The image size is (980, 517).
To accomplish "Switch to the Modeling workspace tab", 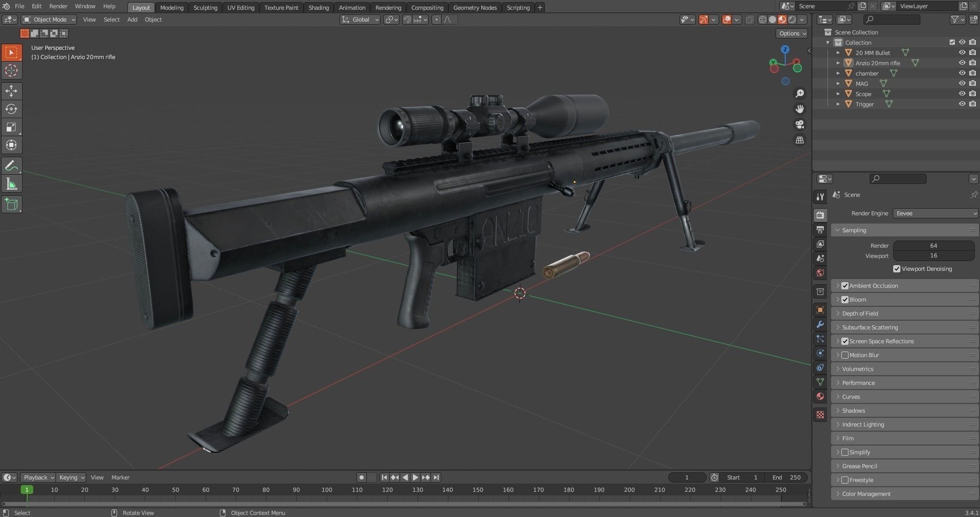I will (x=172, y=8).
